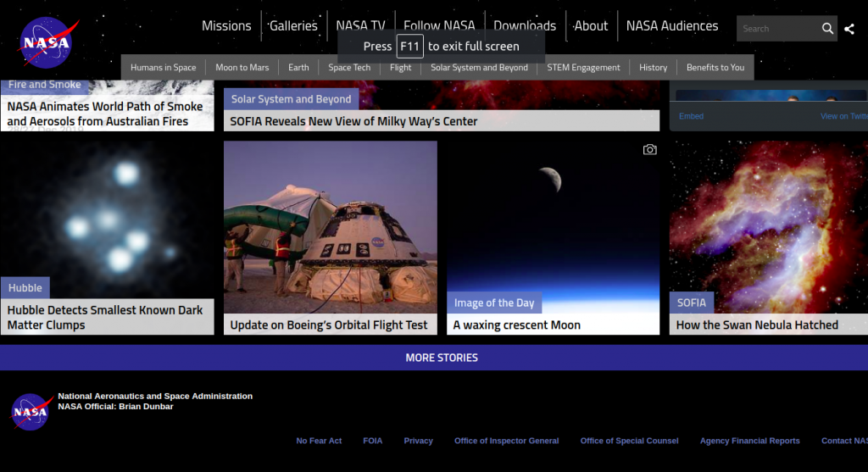Open the Privacy footer link
Viewport: 868px width, 472px height.
tap(418, 441)
